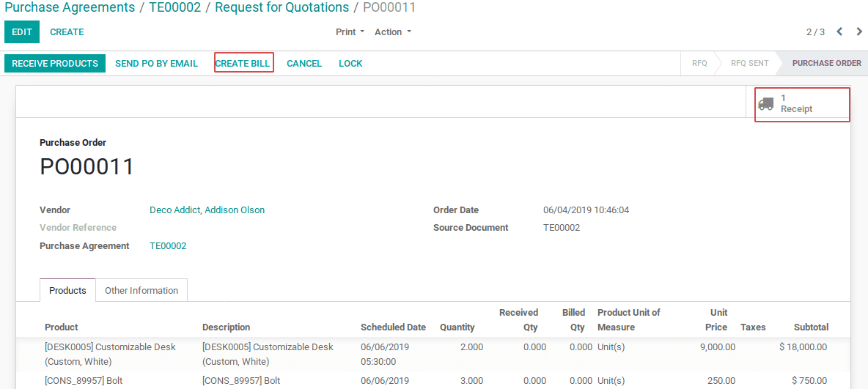Click the $ 18,000.00 subtotal

pos(803,347)
